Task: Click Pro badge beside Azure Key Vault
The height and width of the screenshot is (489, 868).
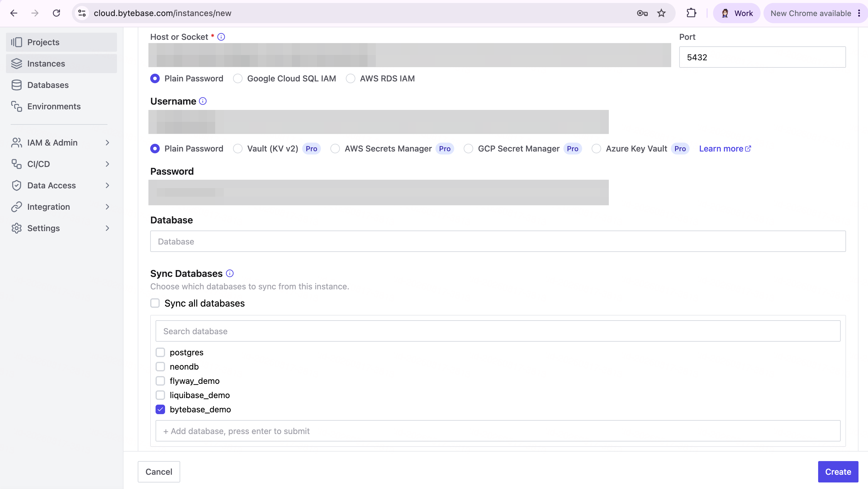Action: click(x=680, y=149)
